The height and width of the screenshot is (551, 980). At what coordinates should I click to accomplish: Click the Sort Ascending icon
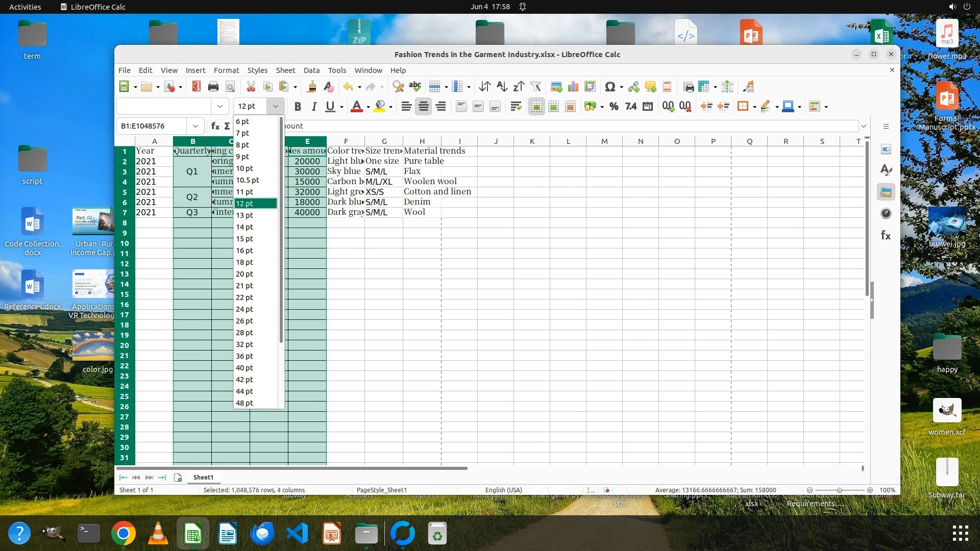pos(502,87)
